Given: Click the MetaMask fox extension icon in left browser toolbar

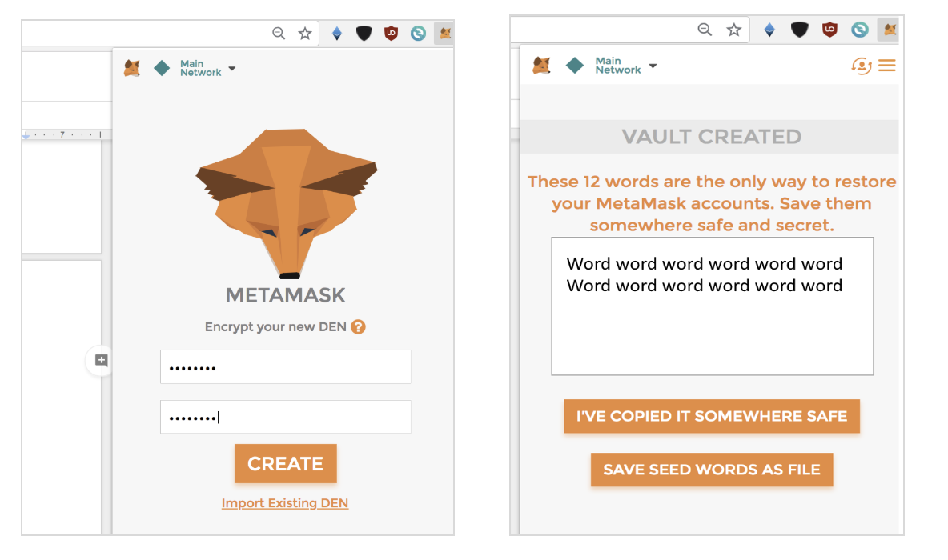Looking at the screenshot, I should point(445,34).
